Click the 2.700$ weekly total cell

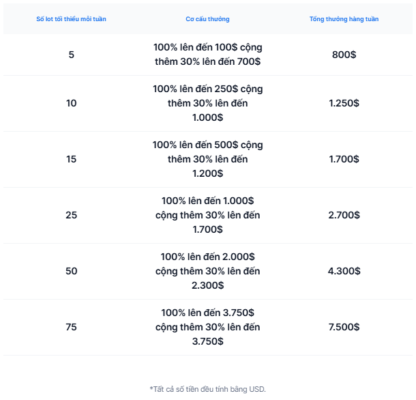click(x=344, y=215)
